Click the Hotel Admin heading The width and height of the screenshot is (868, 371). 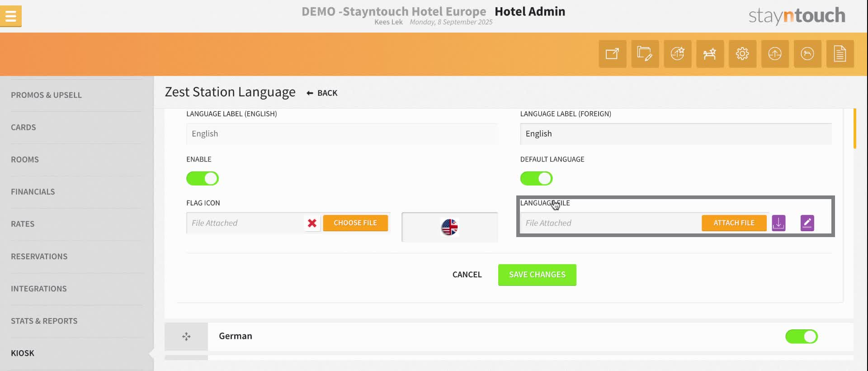pos(530,11)
